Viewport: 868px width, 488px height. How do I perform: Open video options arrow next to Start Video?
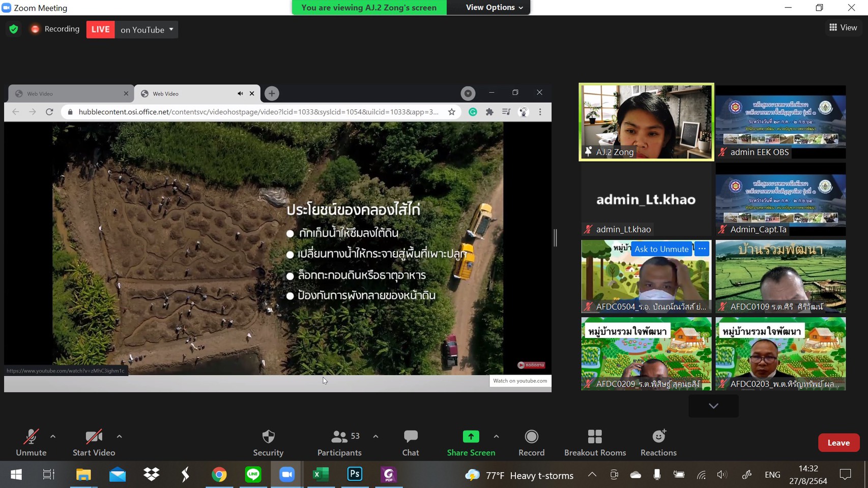(119, 436)
